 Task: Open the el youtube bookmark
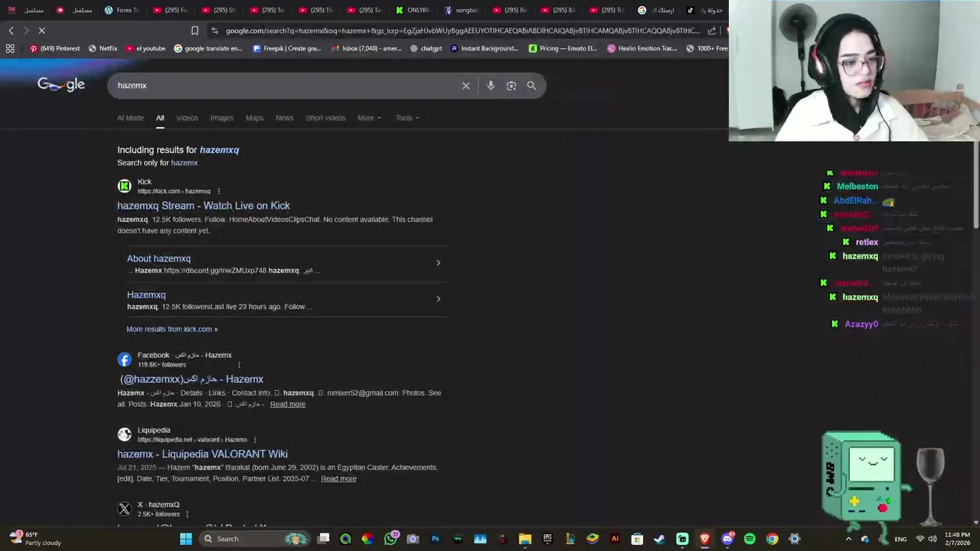click(x=145, y=48)
